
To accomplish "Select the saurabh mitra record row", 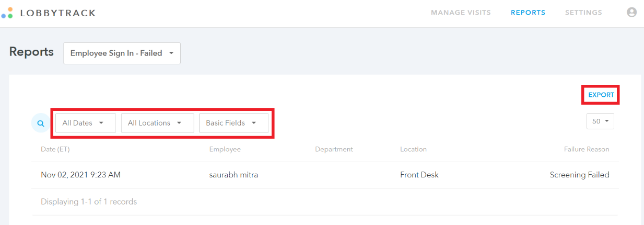I will (325, 175).
